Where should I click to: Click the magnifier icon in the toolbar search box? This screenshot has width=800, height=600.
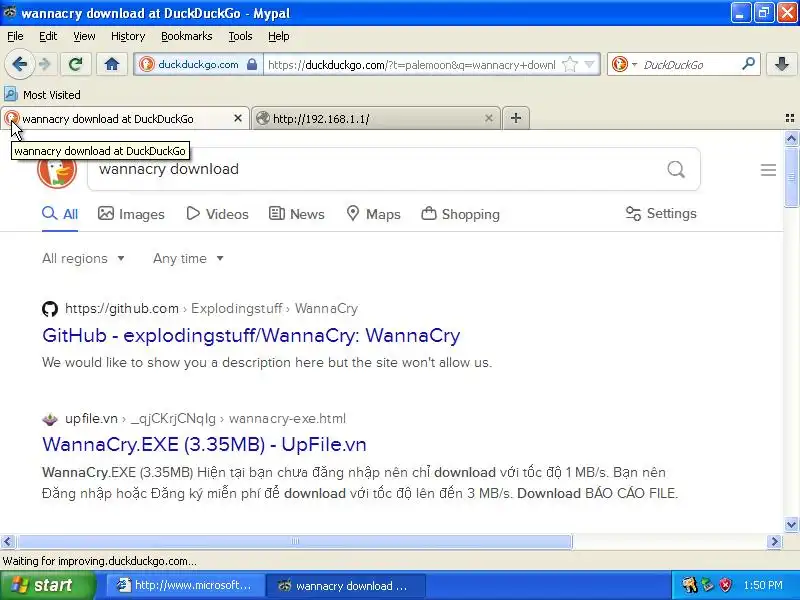click(x=748, y=64)
